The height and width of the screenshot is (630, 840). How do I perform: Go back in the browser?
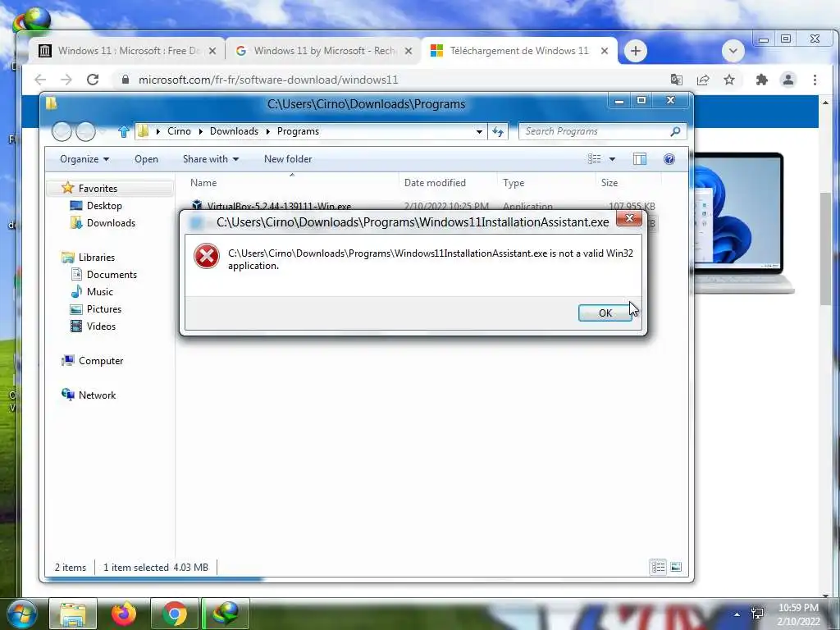(x=40, y=80)
